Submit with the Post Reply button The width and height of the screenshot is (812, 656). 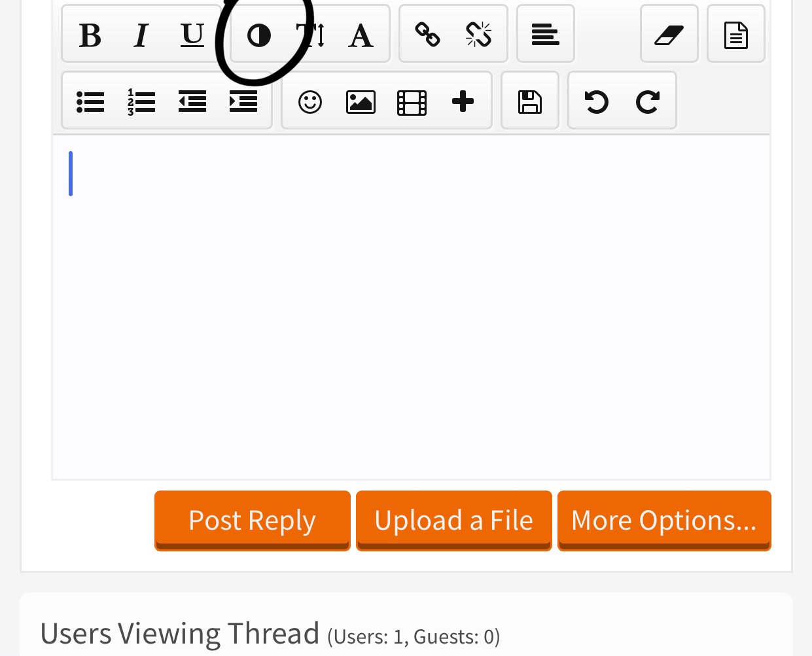pos(253,521)
